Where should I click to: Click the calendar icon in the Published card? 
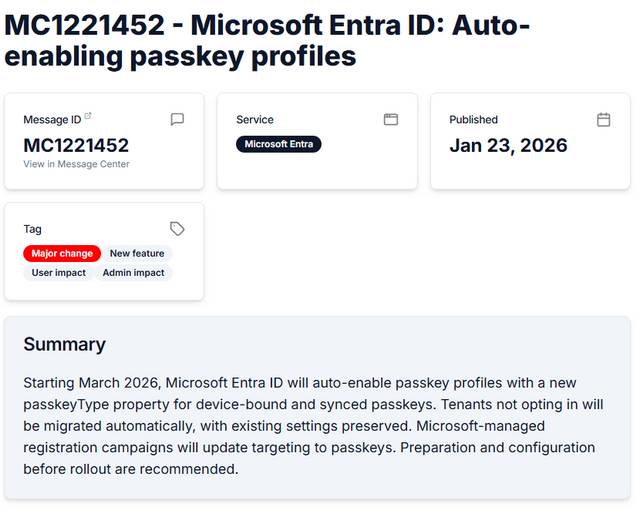point(603,119)
